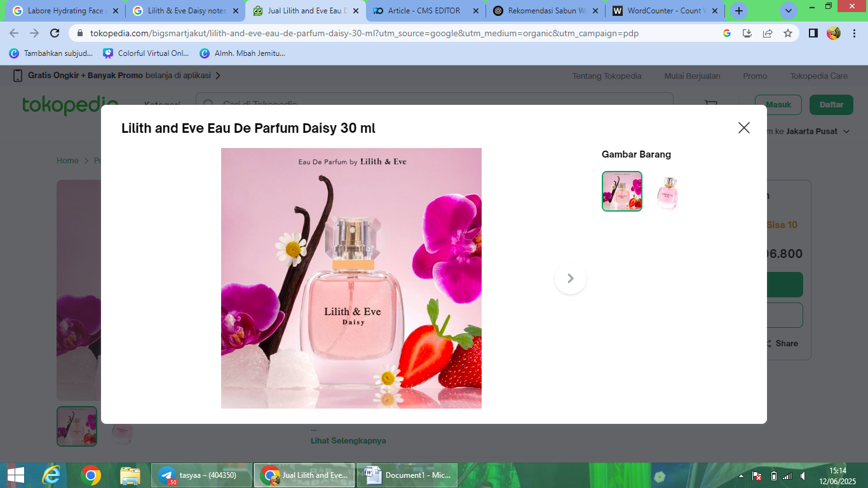Image resolution: width=868 pixels, height=488 pixels.
Task: Select background page first product thumbnail
Action: [x=77, y=426]
